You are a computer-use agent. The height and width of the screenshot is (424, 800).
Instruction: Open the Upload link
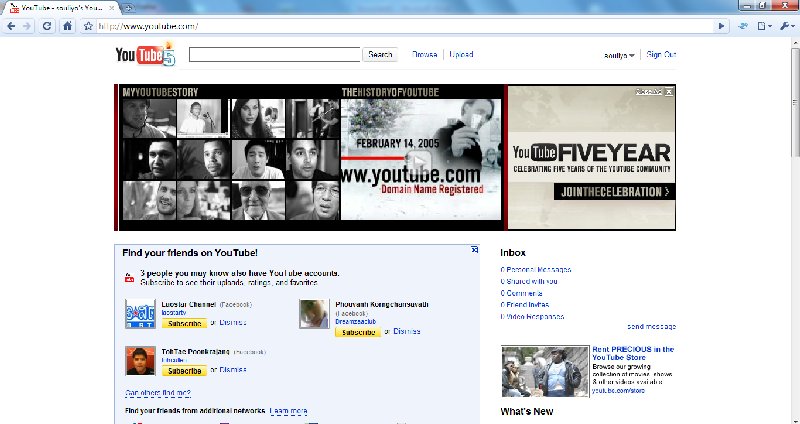[x=461, y=55]
